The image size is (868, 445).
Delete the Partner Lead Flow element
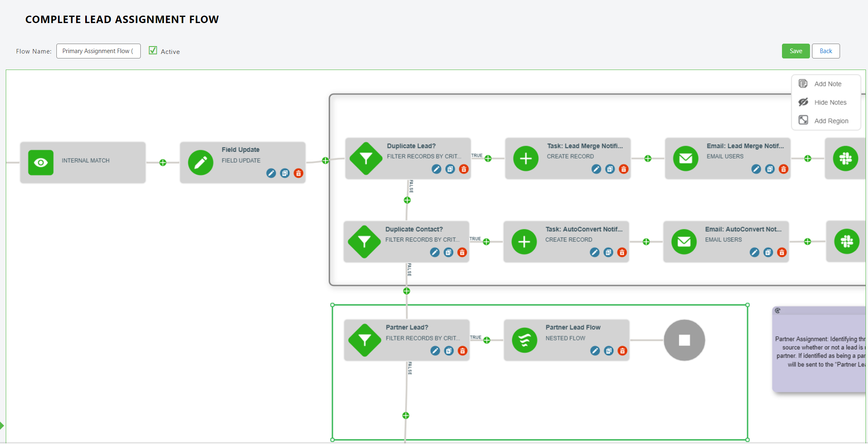click(622, 351)
